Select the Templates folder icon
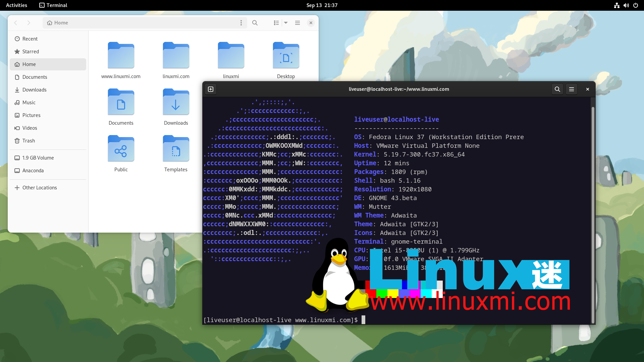Image resolution: width=644 pixels, height=362 pixels. click(176, 148)
